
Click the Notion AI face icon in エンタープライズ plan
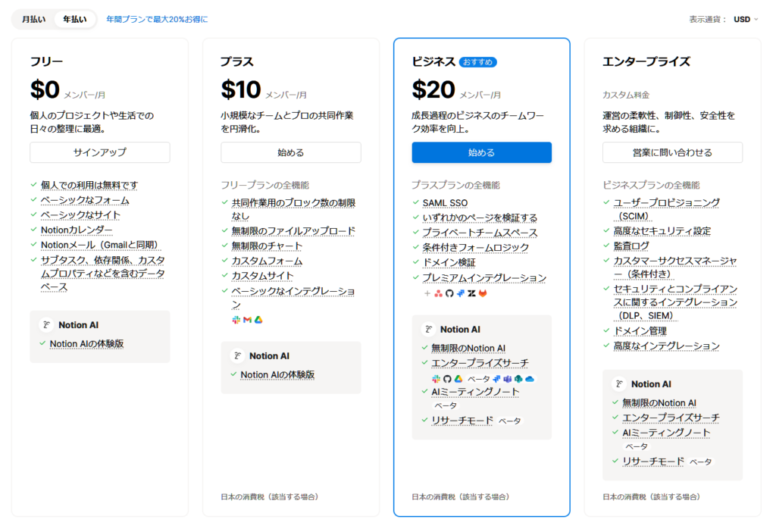pyautogui.click(x=619, y=384)
